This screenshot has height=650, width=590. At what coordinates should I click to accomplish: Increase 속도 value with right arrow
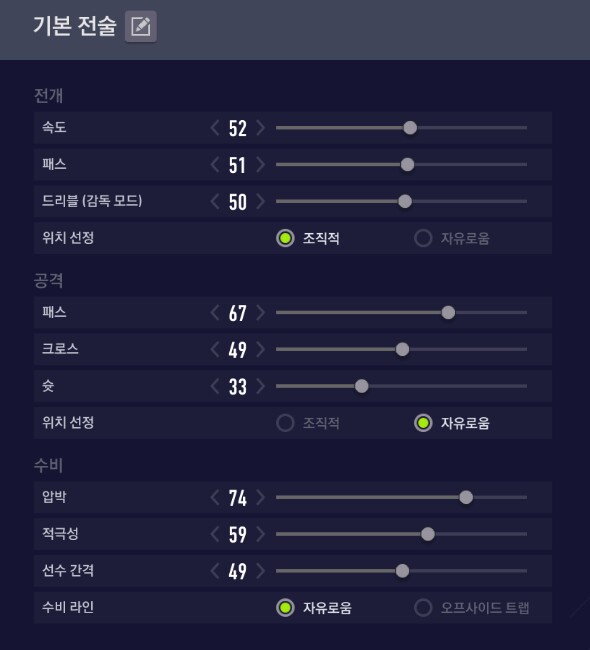pyautogui.click(x=260, y=128)
